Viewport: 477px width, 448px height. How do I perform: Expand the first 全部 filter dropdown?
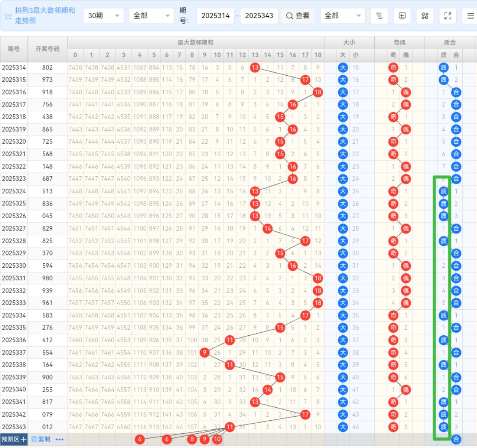click(151, 16)
